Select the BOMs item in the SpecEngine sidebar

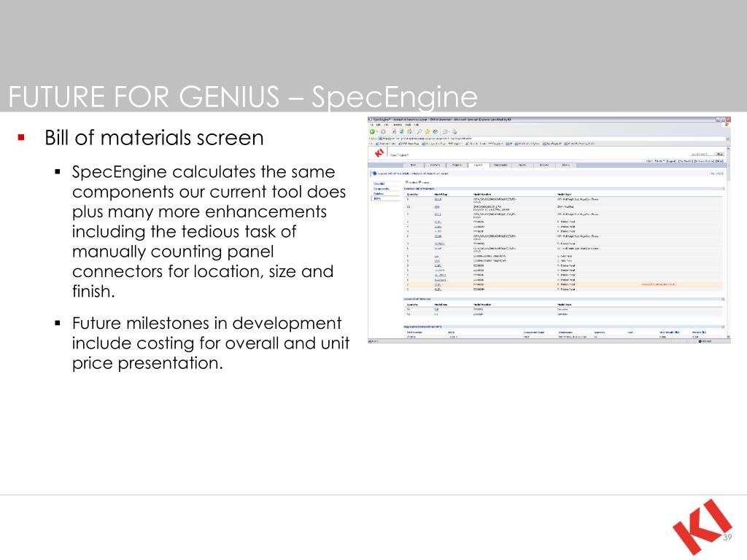coord(377,198)
